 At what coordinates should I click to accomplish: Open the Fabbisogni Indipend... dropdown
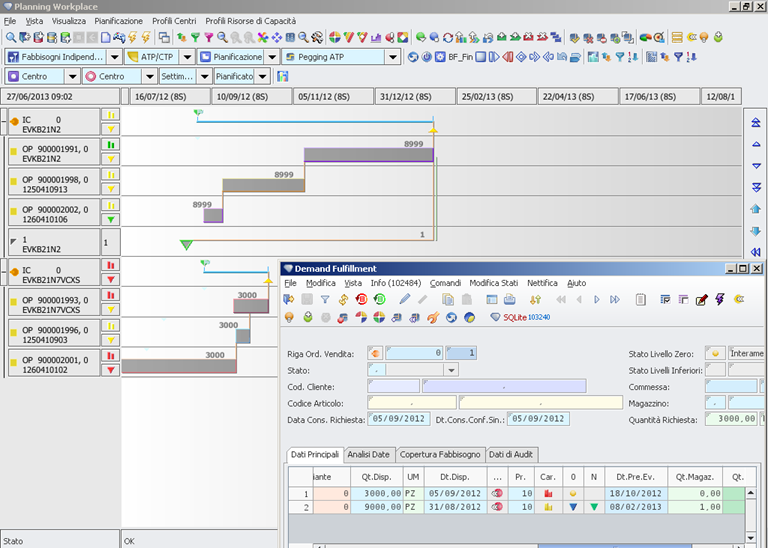[115, 57]
